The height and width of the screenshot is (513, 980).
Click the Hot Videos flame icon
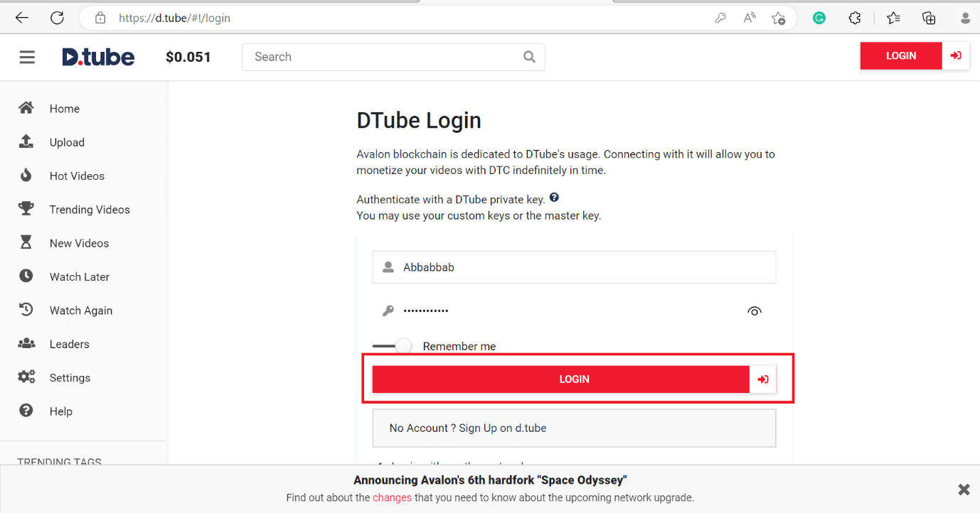click(26, 175)
